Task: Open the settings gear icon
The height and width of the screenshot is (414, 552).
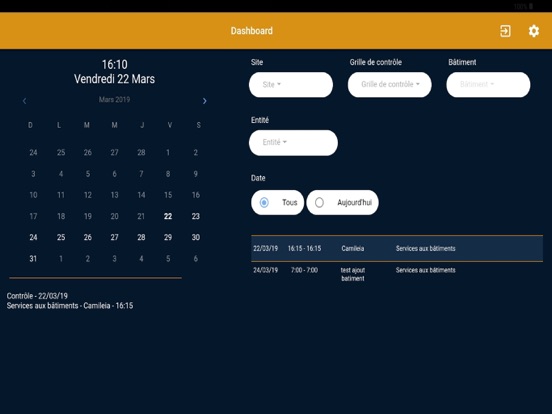Action: point(534,31)
